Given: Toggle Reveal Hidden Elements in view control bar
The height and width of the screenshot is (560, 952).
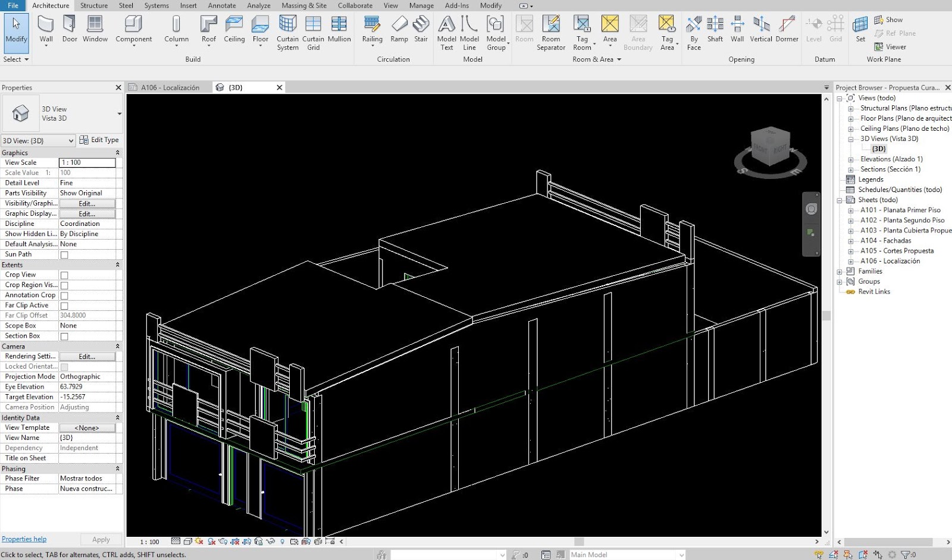Looking at the screenshot, I should (x=283, y=542).
